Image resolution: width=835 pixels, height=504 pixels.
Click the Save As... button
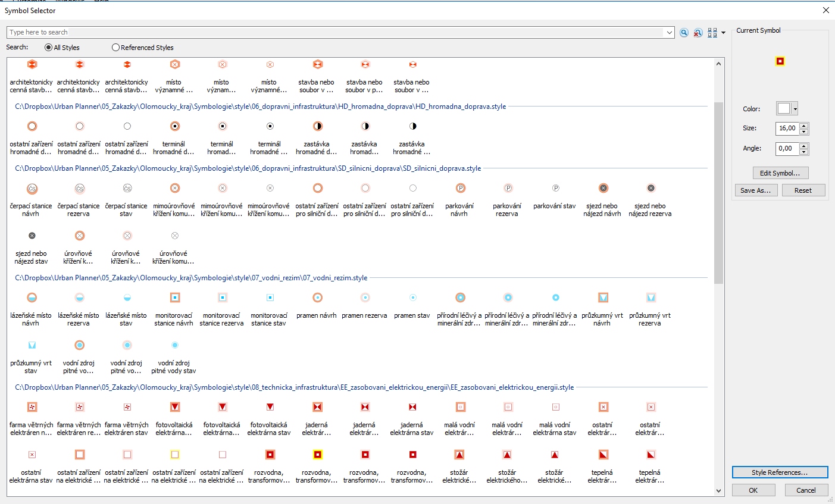[755, 190]
